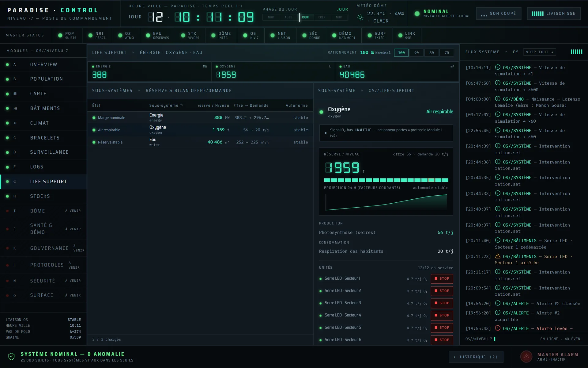
Task: Click the sun weather icon in Météo Dôme
Action: (360, 17)
